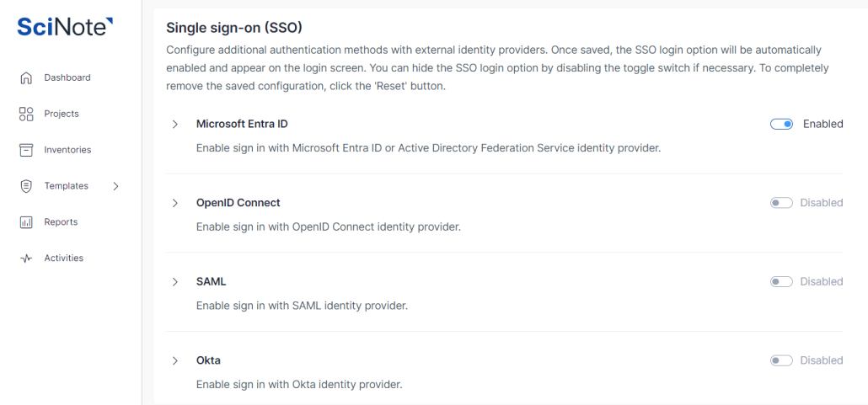The width and height of the screenshot is (868, 405).
Task: Expand the Templates submenu arrow
Action: pos(115,186)
